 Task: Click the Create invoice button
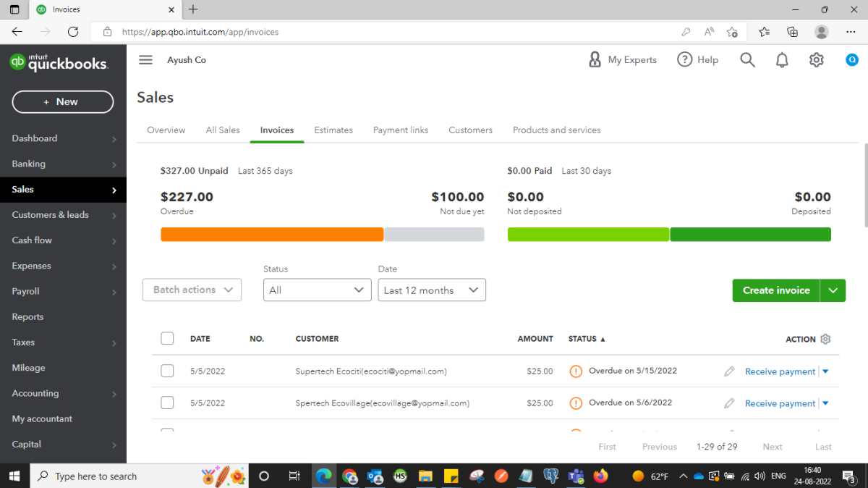776,290
